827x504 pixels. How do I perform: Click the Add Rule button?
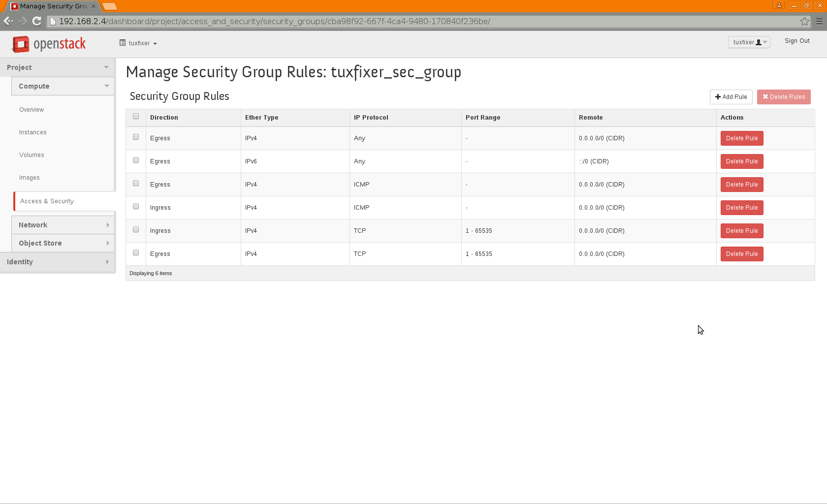[x=731, y=97]
